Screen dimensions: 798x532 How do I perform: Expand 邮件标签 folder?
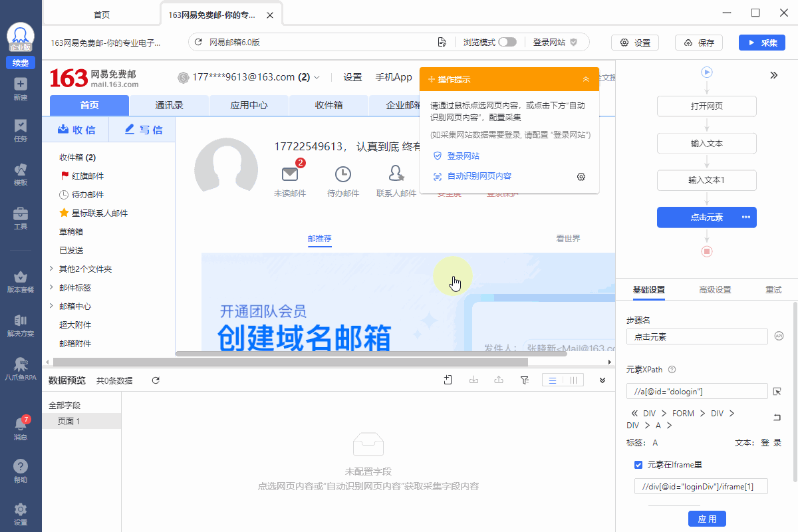click(x=52, y=287)
